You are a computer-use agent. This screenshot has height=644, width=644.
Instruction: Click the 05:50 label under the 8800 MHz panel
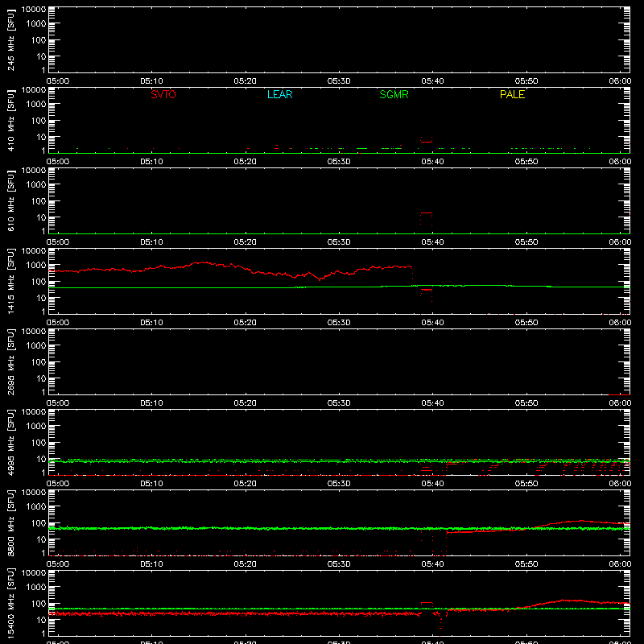click(x=526, y=564)
